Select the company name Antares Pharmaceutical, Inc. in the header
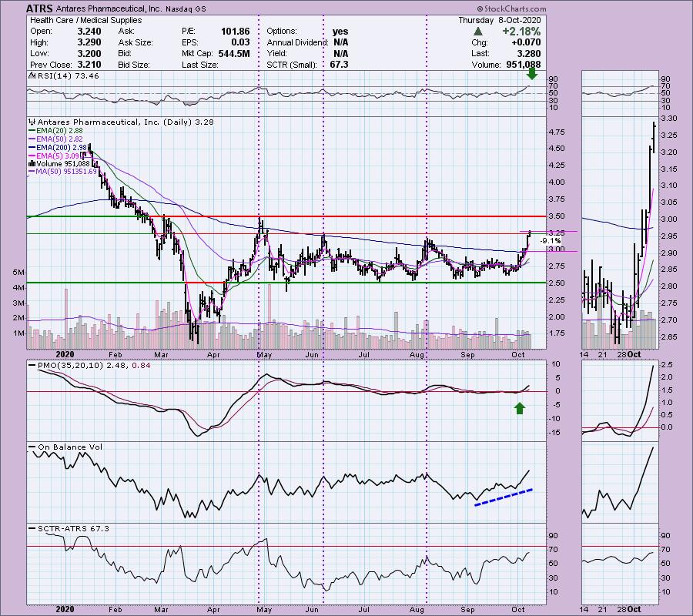The width and height of the screenshot is (693, 616). tap(109, 8)
